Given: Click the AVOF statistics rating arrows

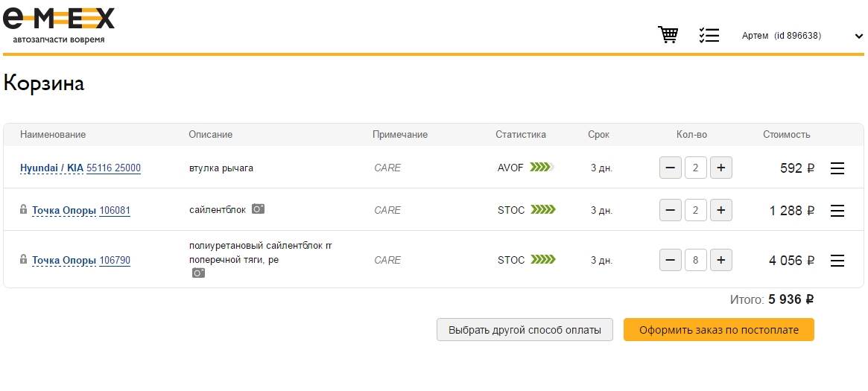Looking at the screenshot, I should [x=542, y=168].
